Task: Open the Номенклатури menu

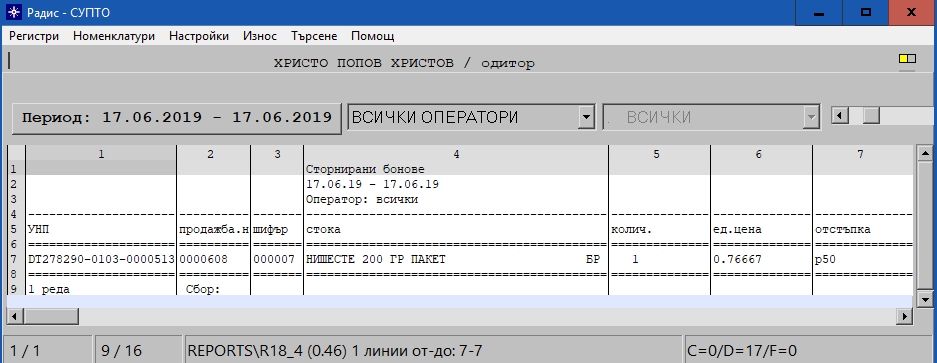Action: point(114,36)
